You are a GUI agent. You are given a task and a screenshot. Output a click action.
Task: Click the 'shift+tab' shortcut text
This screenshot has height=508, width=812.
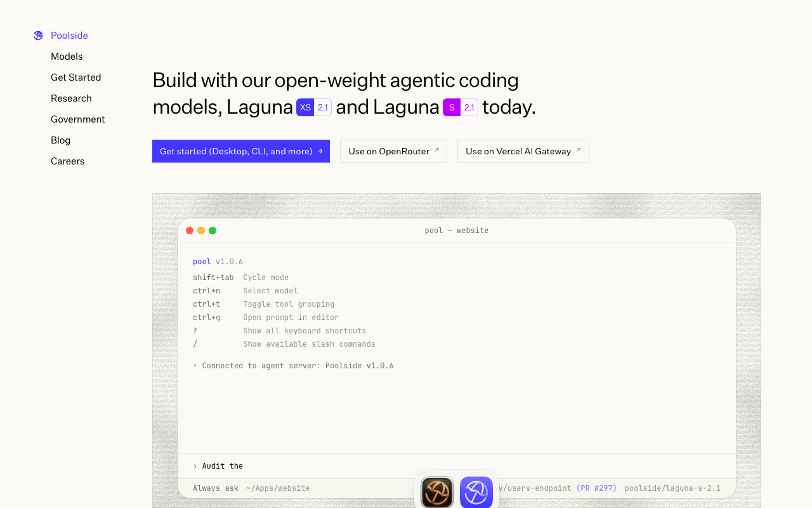click(x=213, y=277)
